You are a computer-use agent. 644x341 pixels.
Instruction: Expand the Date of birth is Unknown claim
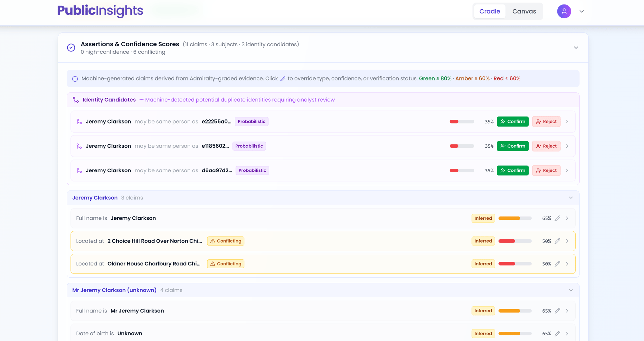pyautogui.click(x=567, y=334)
